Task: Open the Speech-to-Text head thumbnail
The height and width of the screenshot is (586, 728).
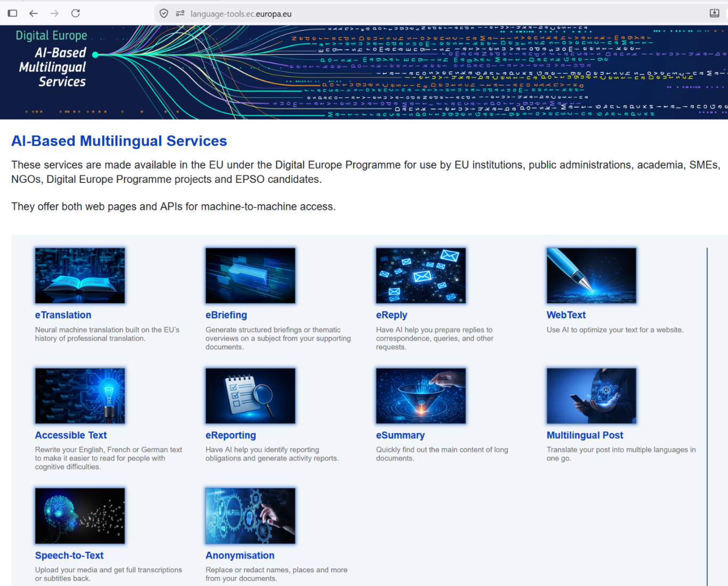Action: [x=80, y=516]
